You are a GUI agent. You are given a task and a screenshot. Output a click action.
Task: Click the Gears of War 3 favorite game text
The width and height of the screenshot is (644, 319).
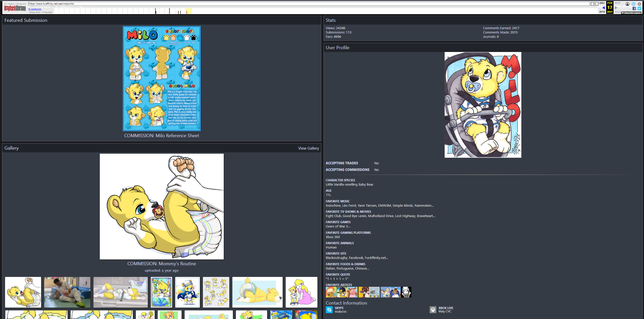(338, 226)
